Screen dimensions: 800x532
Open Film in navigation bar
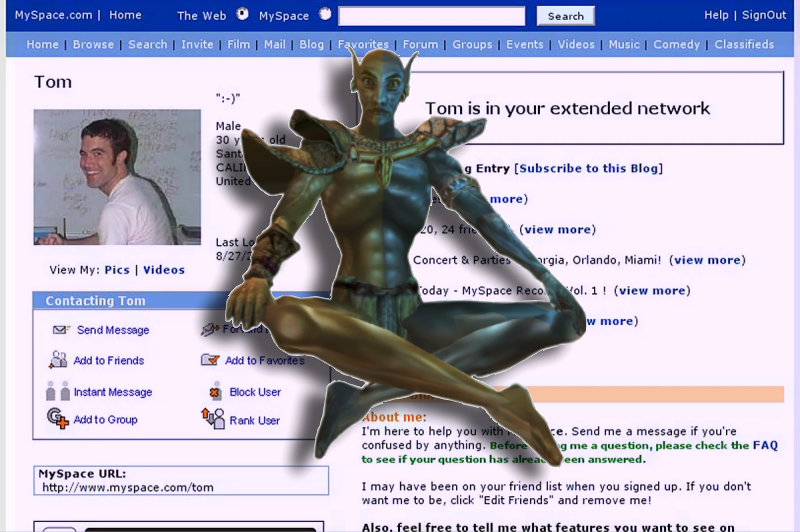239,44
